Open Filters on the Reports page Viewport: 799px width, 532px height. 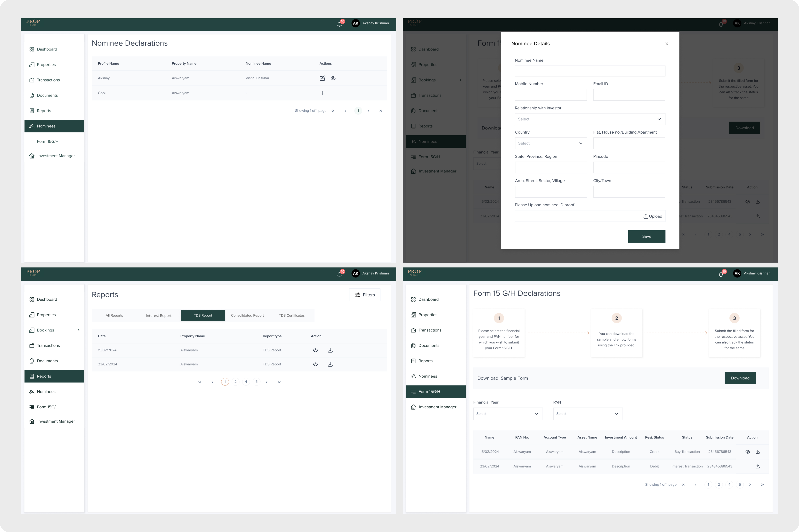(x=365, y=294)
